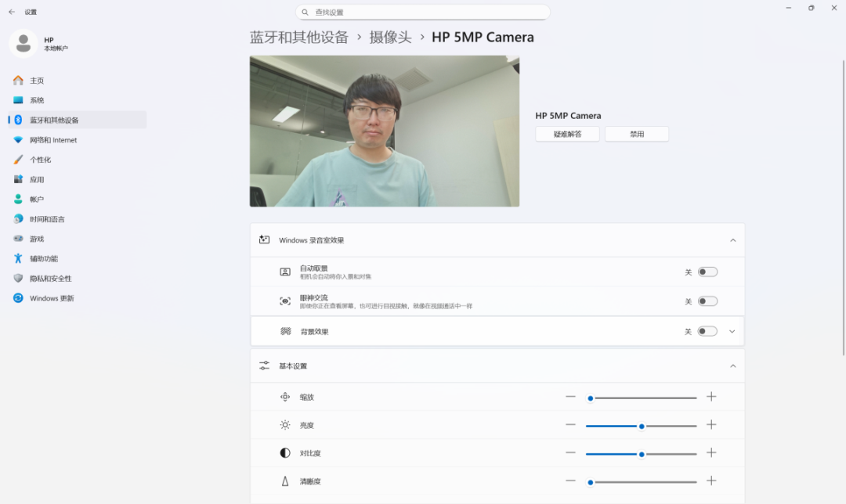Viewport: 846px width, 504px height.
Task: Decrease 清晰度 with minus button
Action: pyautogui.click(x=570, y=481)
